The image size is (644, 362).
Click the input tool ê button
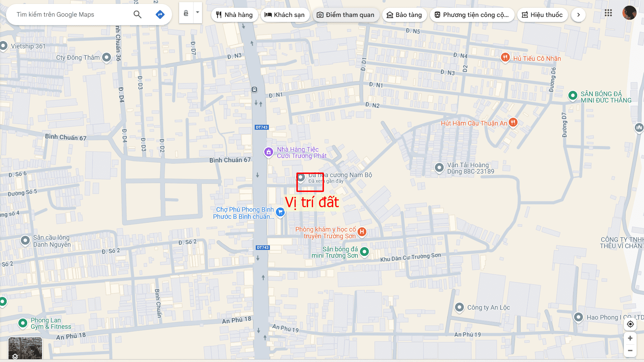(x=186, y=13)
